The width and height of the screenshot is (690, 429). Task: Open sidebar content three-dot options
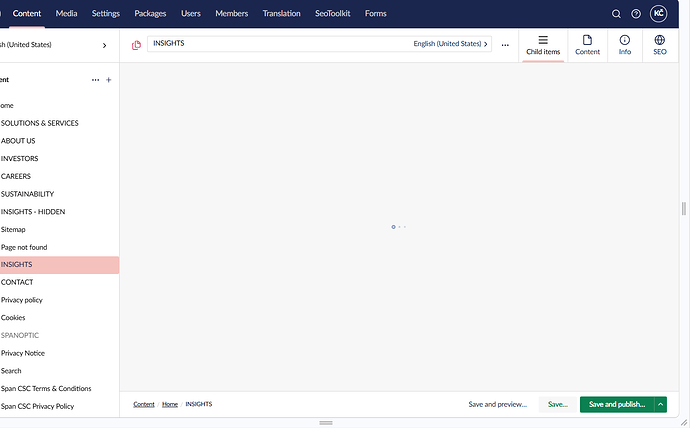[x=95, y=80]
